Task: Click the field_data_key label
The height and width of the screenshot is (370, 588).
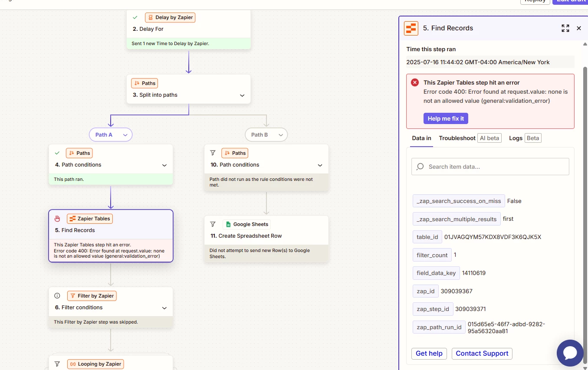Action: coord(436,273)
